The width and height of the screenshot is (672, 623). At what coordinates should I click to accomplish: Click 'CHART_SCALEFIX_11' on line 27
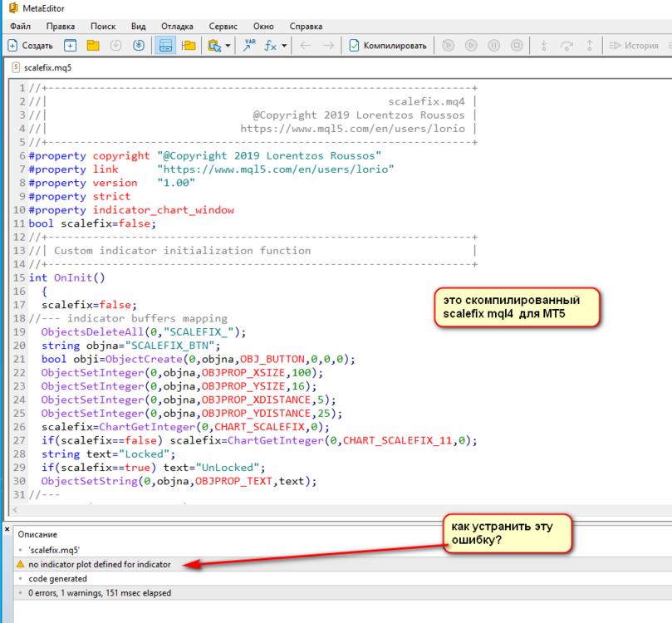point(397,440)
